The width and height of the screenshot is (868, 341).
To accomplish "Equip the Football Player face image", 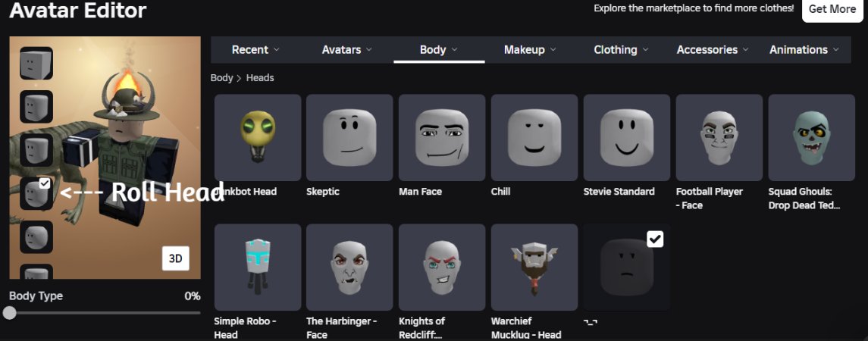I will pyautogui.click(x=719, y=138).
